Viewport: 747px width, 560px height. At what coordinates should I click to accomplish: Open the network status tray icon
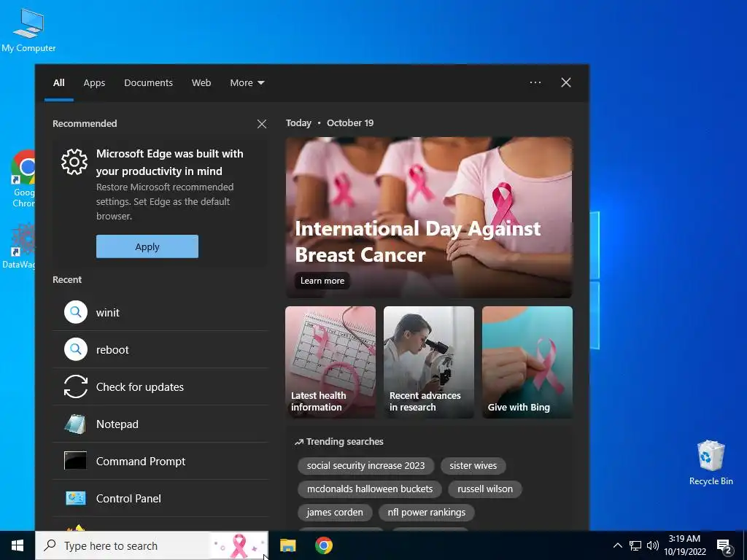point(635,545)
